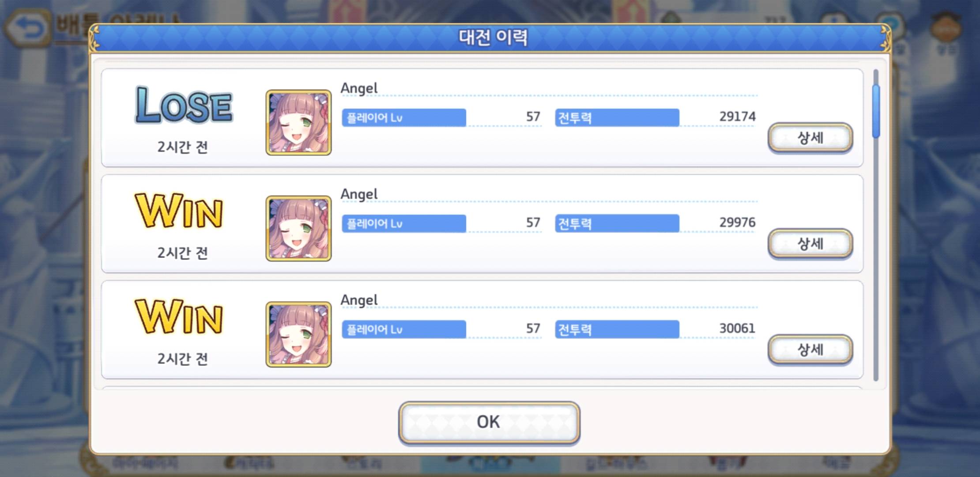The height and width of the screenshot is (477, 980).
Task: Click 전투력 bar showing 29976
Action: click(x=617, y=223)
